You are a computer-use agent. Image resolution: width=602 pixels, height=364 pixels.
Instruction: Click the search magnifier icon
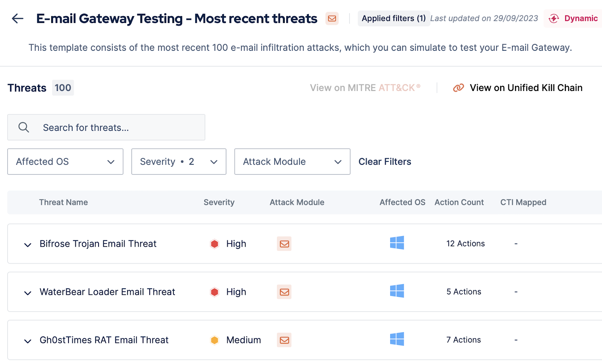click(24, 127)
